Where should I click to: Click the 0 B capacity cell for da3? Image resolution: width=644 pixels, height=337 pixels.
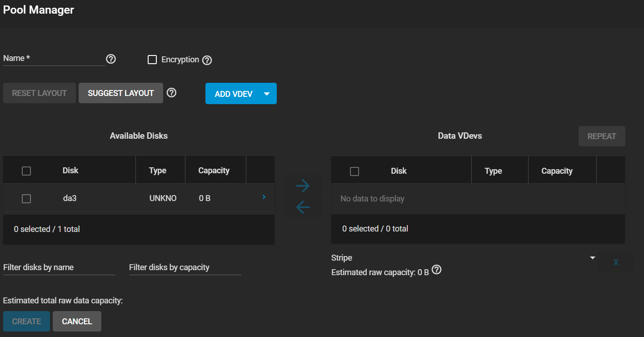(x=205, y=198)
